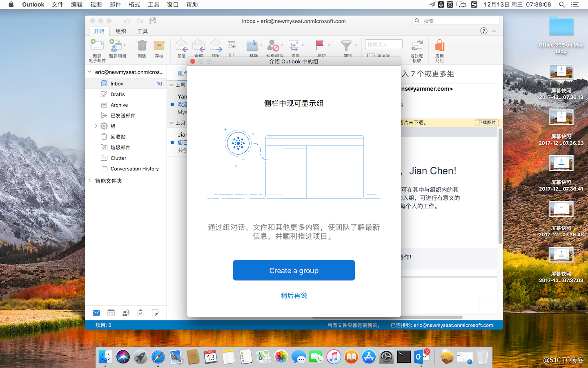Select the Conversation History folder
This screenshot has height=368, width=588.
pyautogui.click(x=126, y=168)
